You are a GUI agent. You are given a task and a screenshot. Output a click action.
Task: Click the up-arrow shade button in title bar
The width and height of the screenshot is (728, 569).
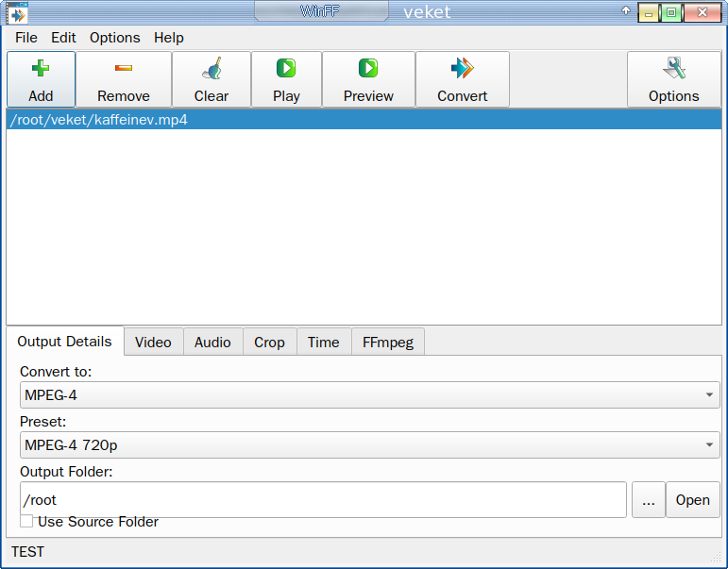point(626,10)
